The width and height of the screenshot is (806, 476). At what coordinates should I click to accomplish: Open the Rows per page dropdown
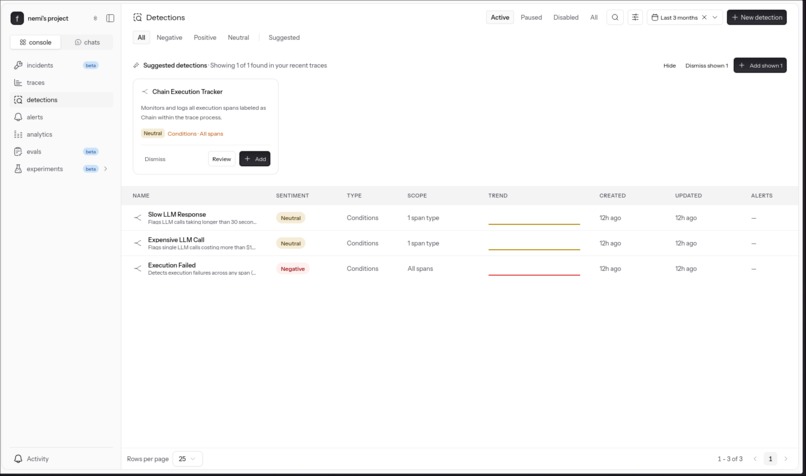[x=188, y=459]
